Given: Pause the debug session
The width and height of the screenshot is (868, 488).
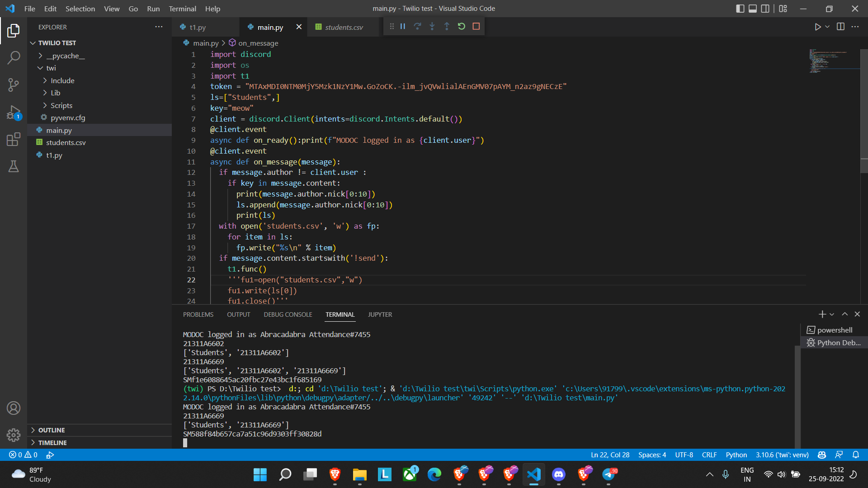Looking at the screenshot, I should 402,27.
